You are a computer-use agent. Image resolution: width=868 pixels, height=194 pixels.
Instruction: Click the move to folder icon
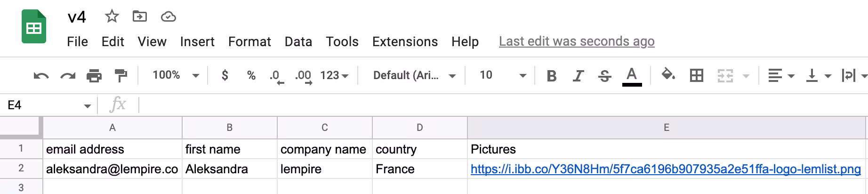point(139,17)
